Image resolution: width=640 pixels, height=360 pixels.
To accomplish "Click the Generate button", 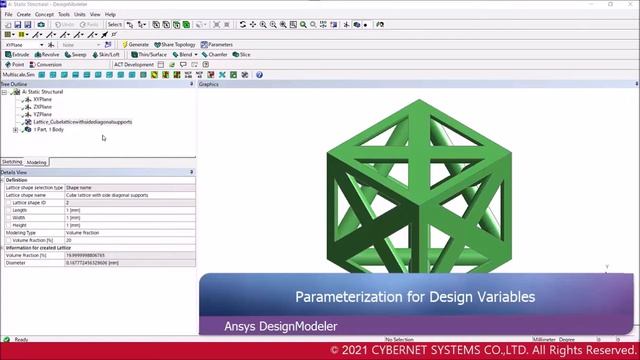I will pyautogui.click(x=135, y=44).
